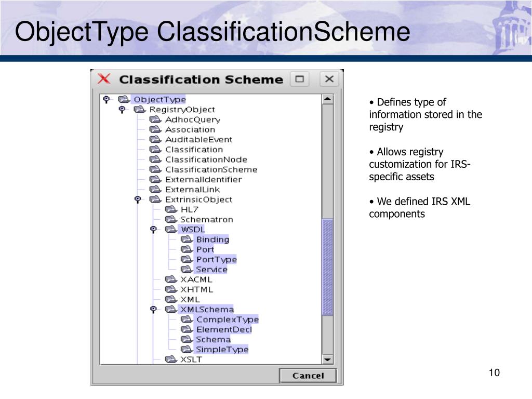Viewport: 532px width, 399px height.
Task: Click the red X icon in the title bar
Action: 104,79
